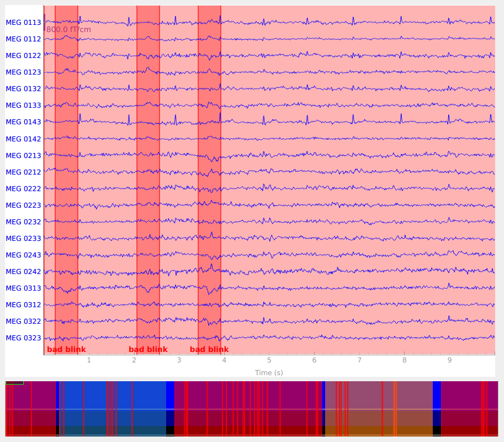Click channel label MEG 0133
Screen dimensions: 504x442
pyautogui.click(x=23, y=106)
